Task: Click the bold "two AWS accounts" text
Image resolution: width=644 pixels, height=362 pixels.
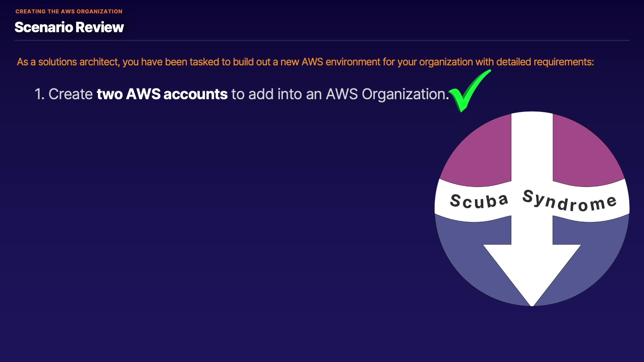Action: coord(162,94)
